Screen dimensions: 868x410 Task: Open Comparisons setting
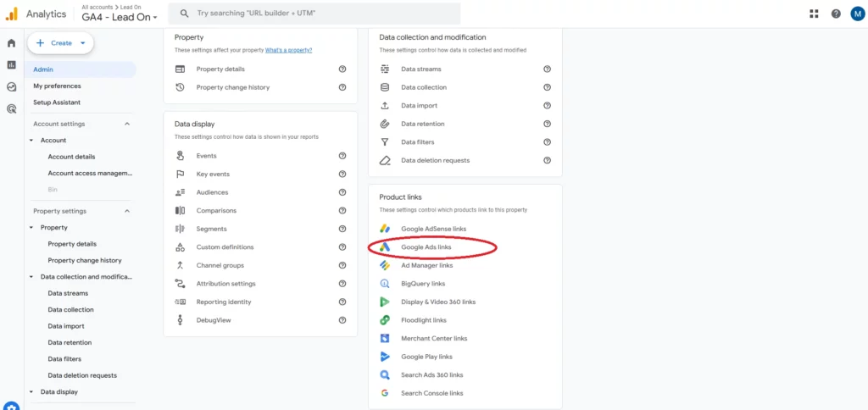[x=216, y=210]
